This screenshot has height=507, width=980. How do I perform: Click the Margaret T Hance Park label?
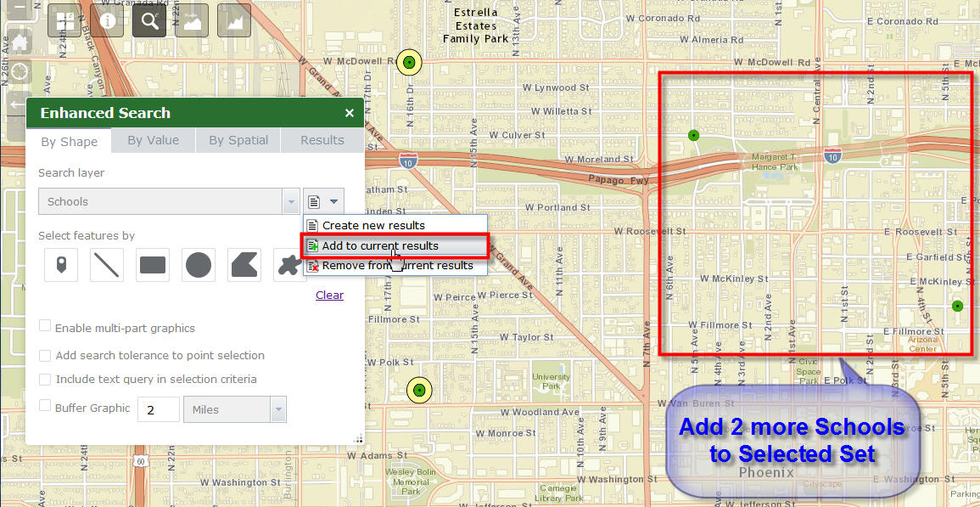pos(774,161)
